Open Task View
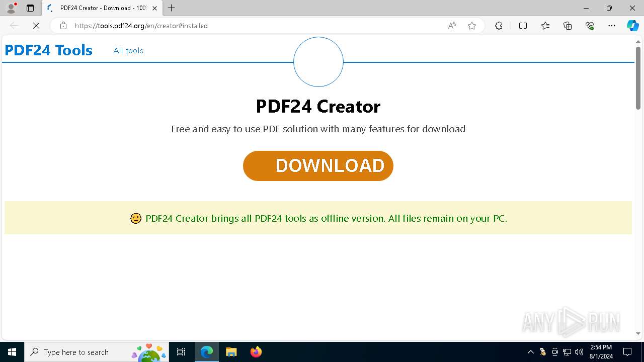 pos(181,352)
